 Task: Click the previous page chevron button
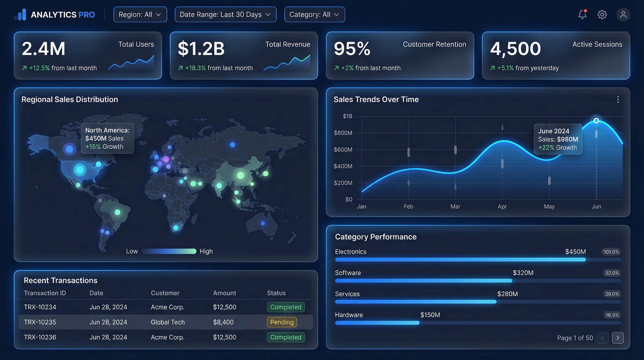(603, 338)
